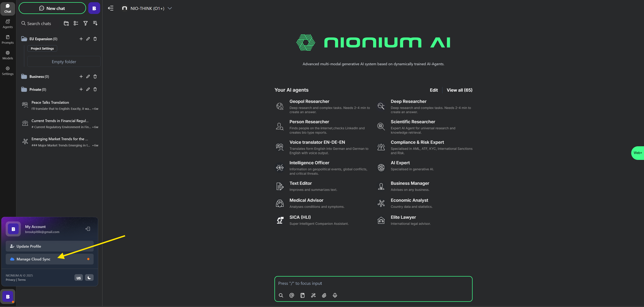The width and height of the screenshot is (644, 307).
Task: Click the mention @ icon in the input bar
Action: click(x=292, y=295)
